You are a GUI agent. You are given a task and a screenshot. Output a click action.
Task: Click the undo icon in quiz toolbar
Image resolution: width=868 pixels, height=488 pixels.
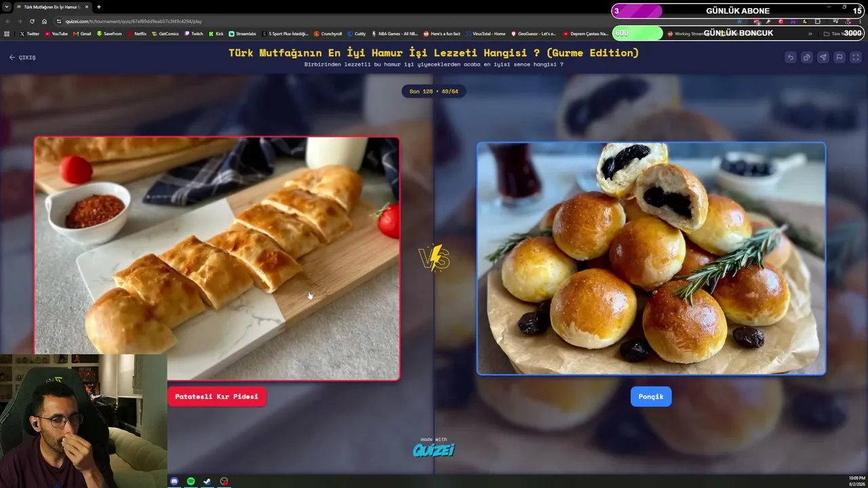pos(790,58)
